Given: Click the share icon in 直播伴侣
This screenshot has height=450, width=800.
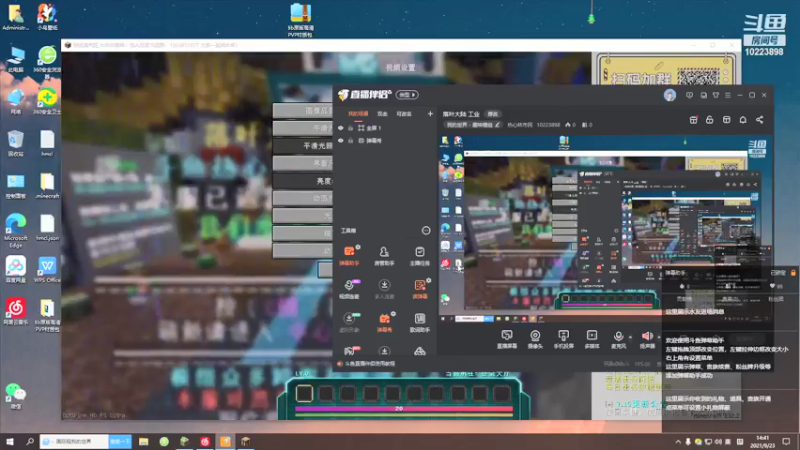Looking at the screenshot, I should click(x=760, y=120).
